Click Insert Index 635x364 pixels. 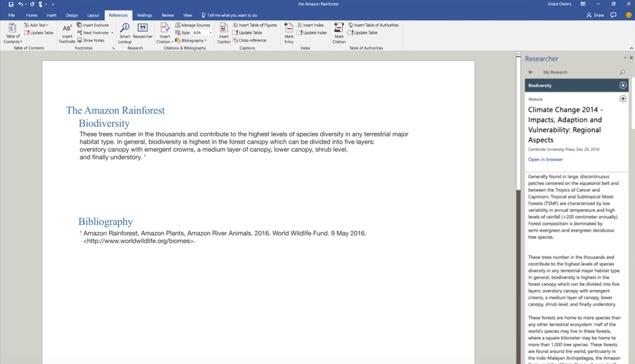tap(310, 25)
